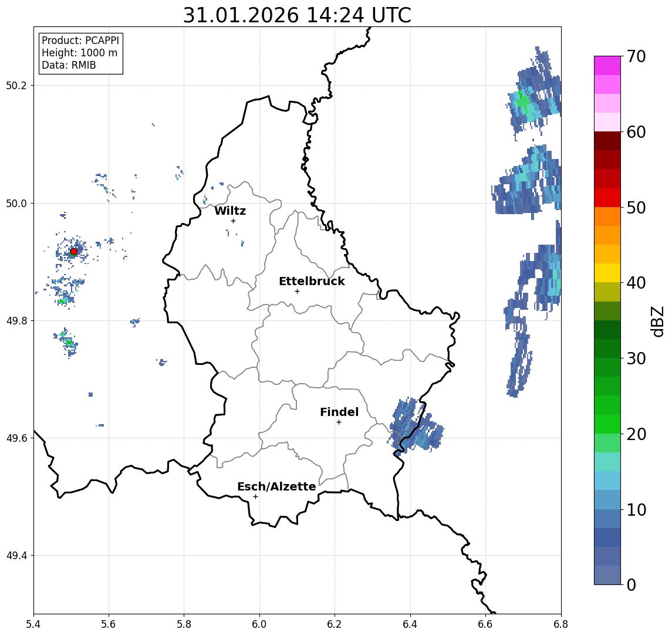Select the Wiltz label

[x=230, y=211]
